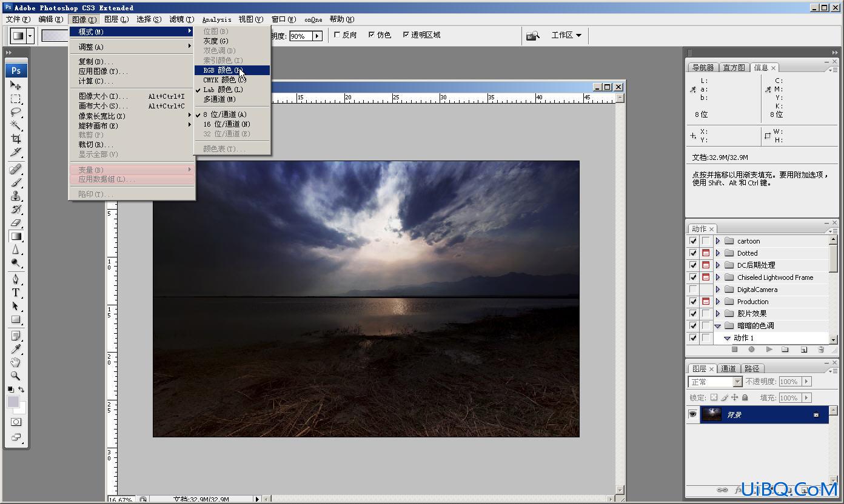
Task: Select the Slice tool
Action: click(16, 152)
